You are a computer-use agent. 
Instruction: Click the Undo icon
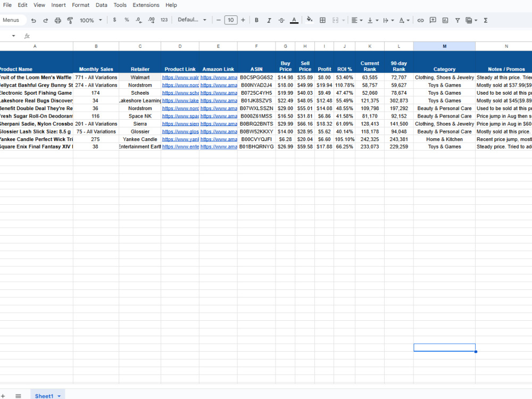[33, 20]
